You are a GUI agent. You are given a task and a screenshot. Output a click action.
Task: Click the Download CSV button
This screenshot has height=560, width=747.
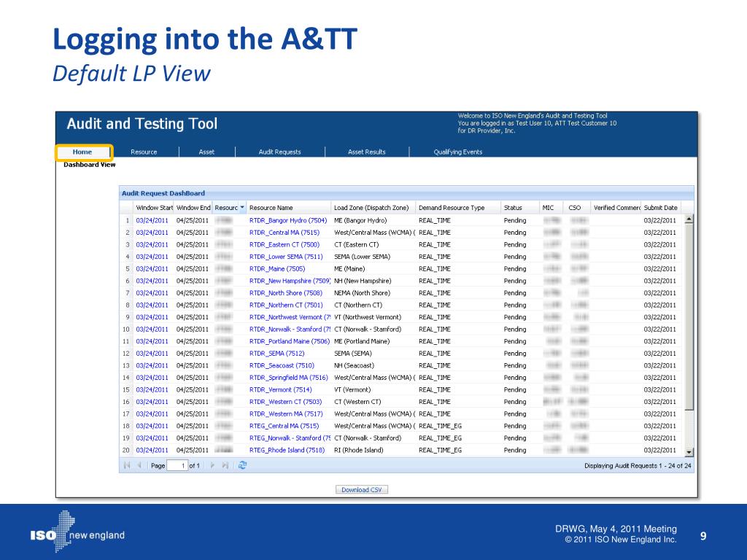point(362,489)
